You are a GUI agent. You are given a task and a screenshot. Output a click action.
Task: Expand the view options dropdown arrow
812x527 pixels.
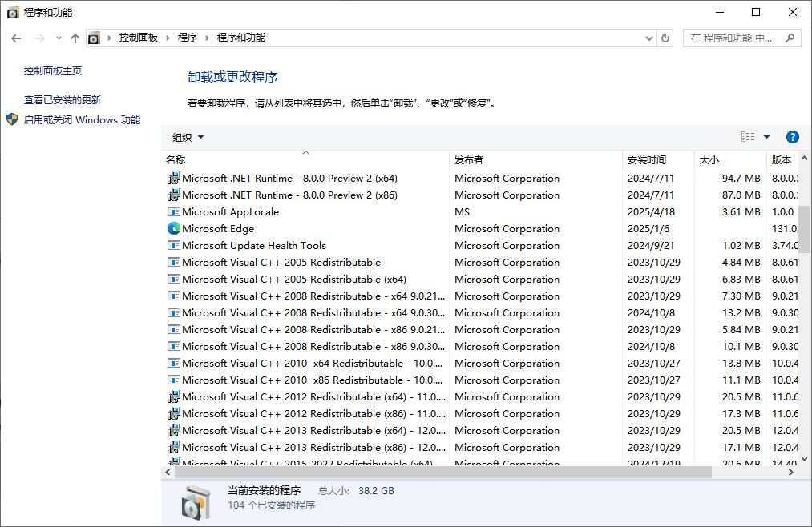coord(766,137)
